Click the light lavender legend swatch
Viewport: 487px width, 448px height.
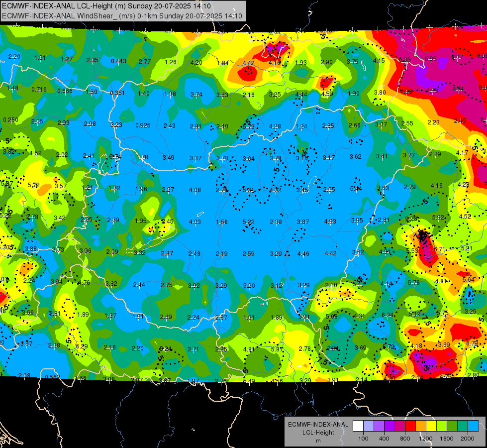click(x=369, y=426)
